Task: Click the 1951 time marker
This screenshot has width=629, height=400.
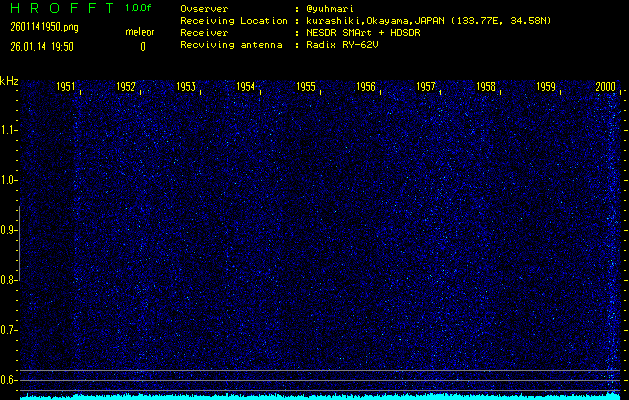Action: [65, 87]
